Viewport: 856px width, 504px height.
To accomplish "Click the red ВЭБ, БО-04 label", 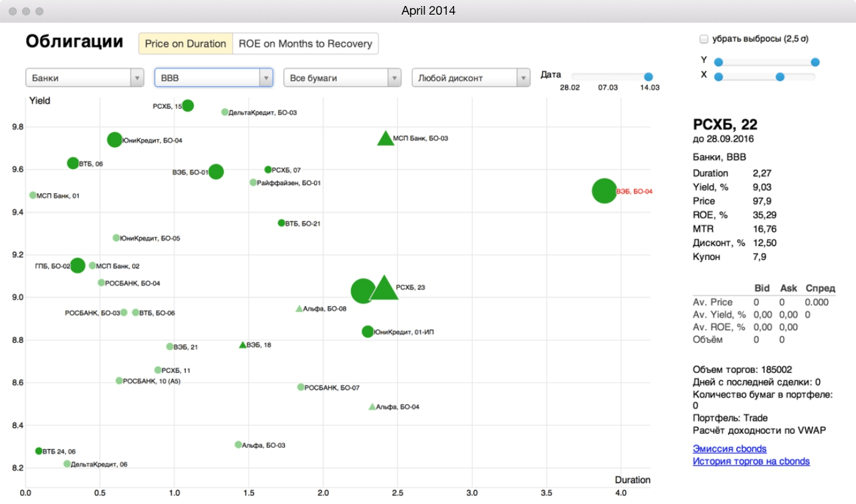I will (x=634, y=191).
